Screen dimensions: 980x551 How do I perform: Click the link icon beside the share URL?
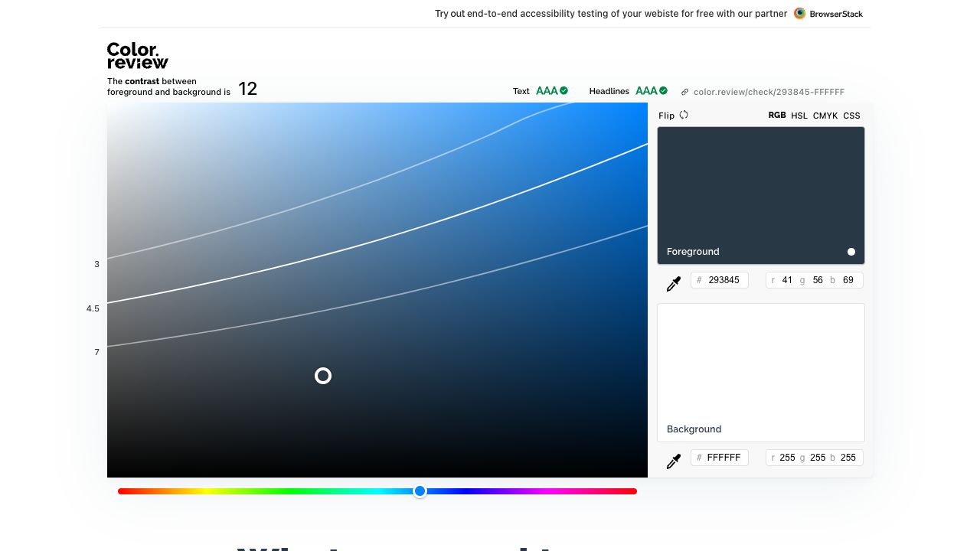click(684, 91)
